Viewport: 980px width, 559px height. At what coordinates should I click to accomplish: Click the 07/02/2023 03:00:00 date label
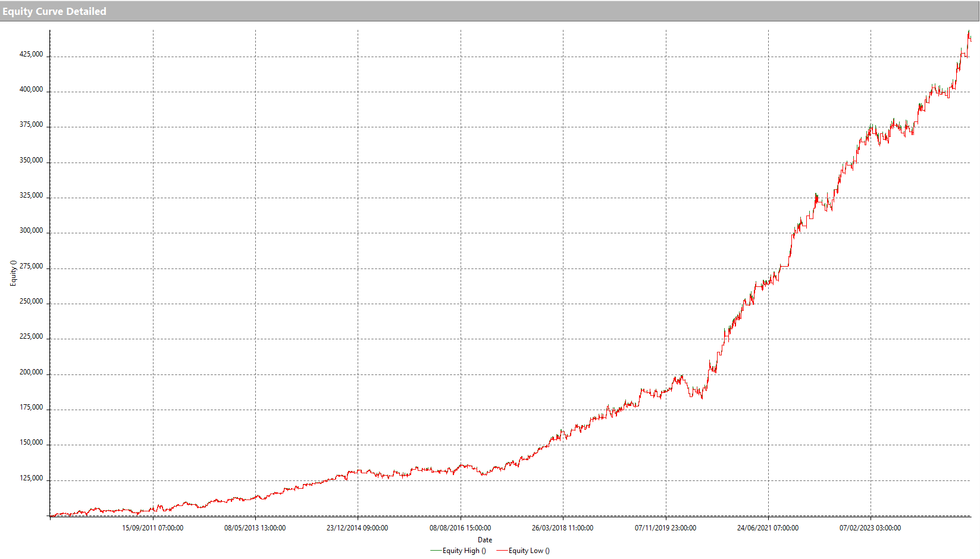870,528
